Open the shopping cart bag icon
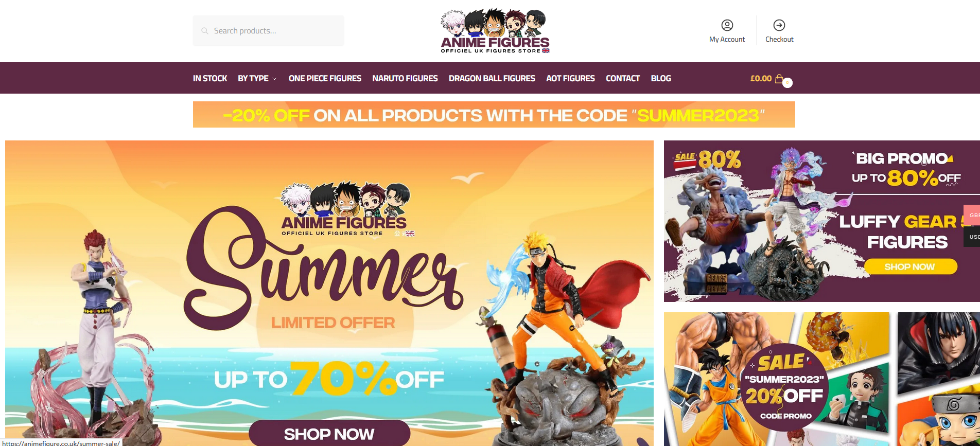The width and height of the screenshot is (980, 446). tap(779, 79)
